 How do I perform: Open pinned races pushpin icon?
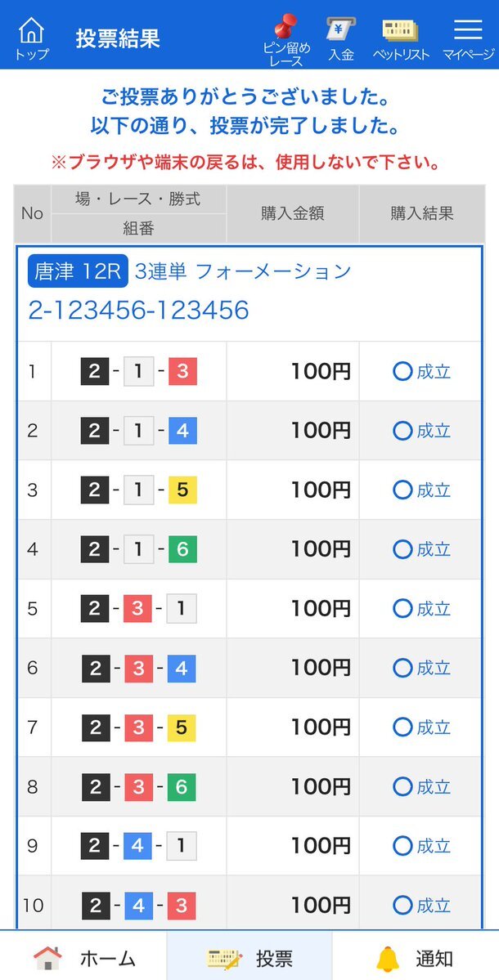(x=286, y=28)
